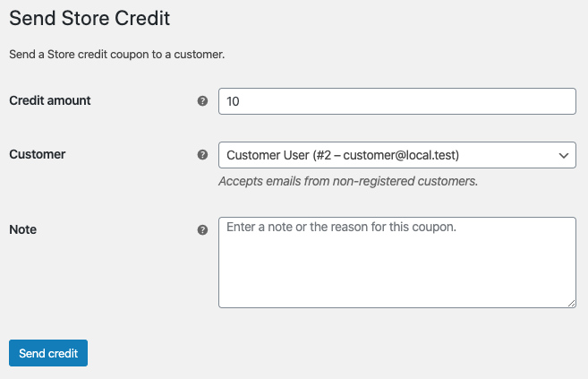Click the Send Store Credit heading

[89, 18]
